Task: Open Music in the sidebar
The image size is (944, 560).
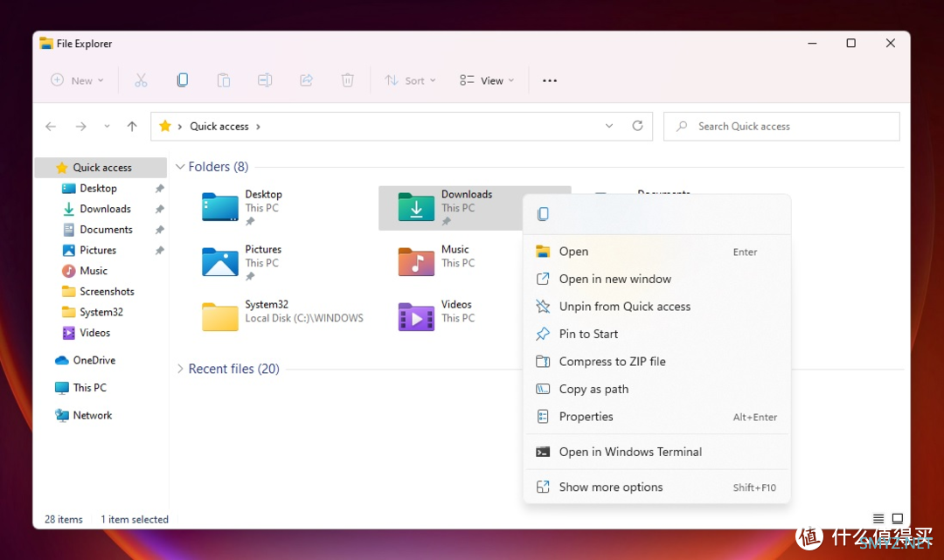Action: tap(101, 271)
